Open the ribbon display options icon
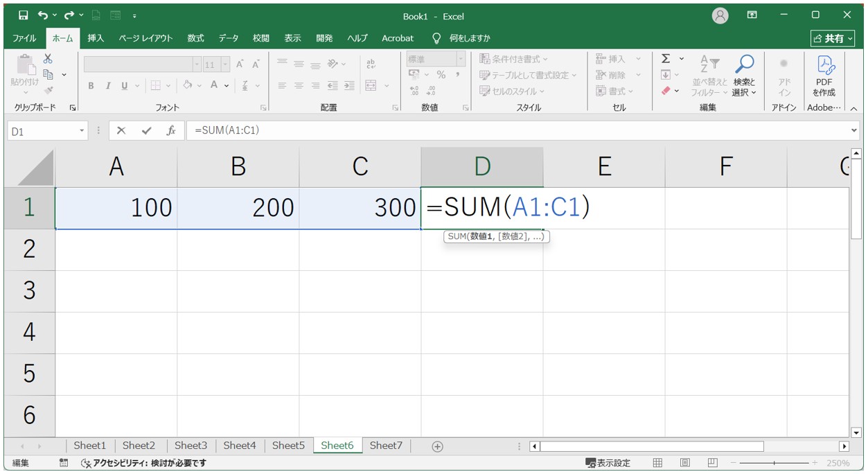 pos(752,15)
